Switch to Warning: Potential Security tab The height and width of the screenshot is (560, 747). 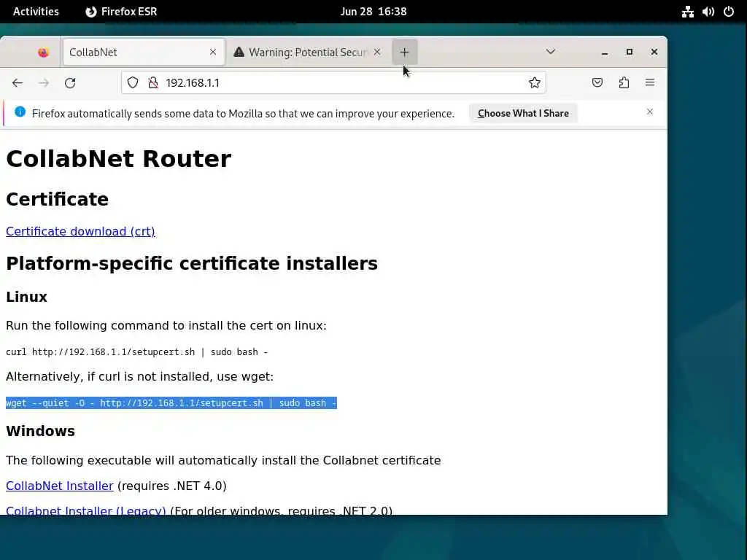pyautogui.click(x=308, y=52)
